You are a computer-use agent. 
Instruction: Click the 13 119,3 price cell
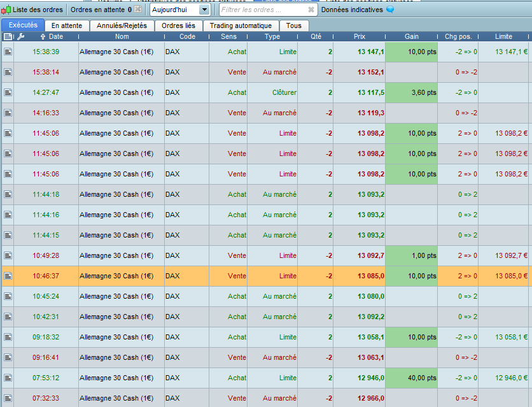pos(360,113)
